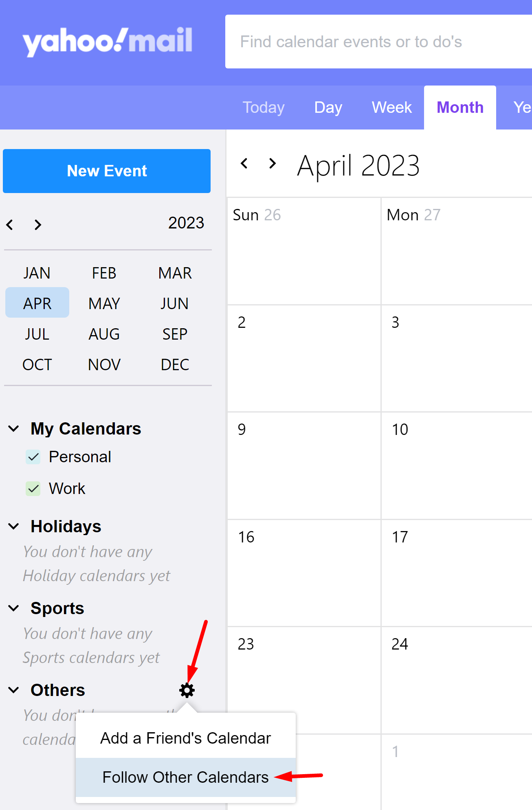The image size is (532, 810).
Task: Open the Others calendar settings gear
Action: coord(187,690)
